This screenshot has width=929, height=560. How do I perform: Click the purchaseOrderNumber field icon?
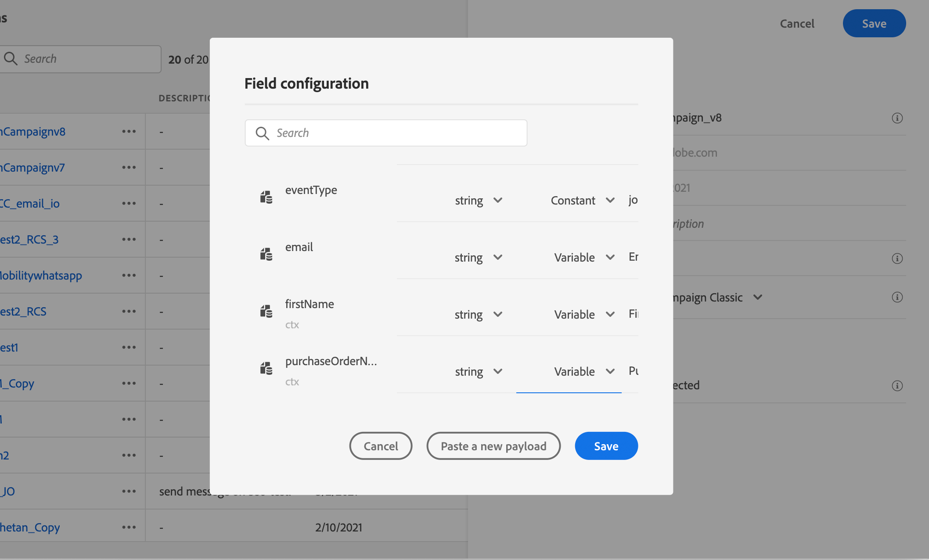coord(266,368)
